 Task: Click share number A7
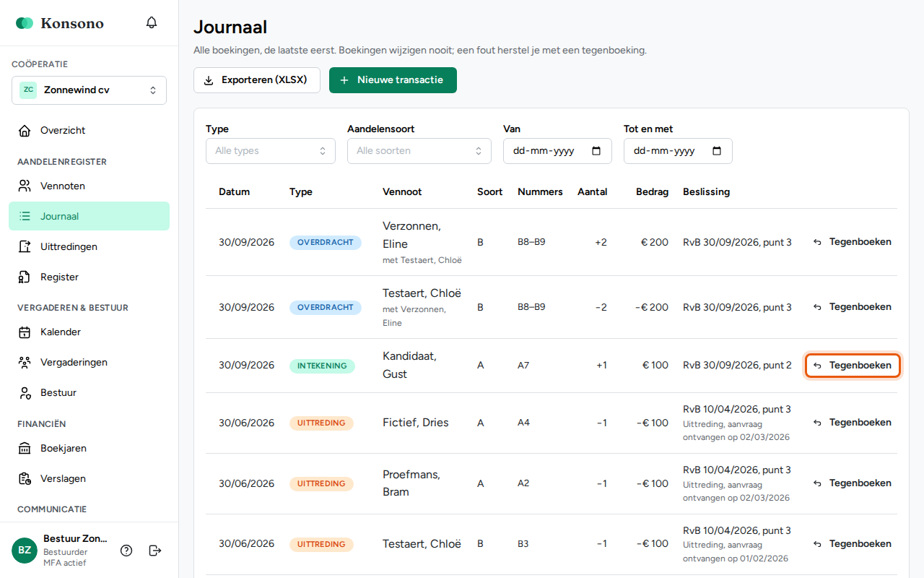[x=523, y=366]
